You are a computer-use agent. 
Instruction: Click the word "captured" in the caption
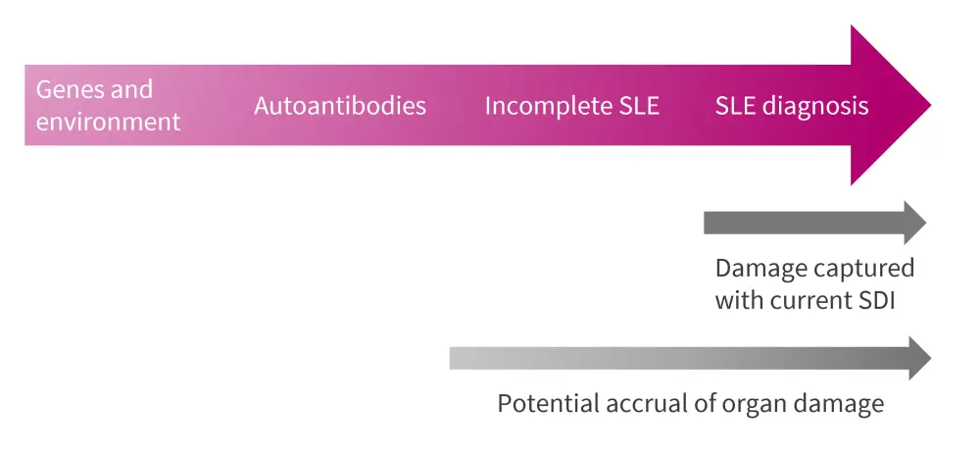click(x=863, y=269)
